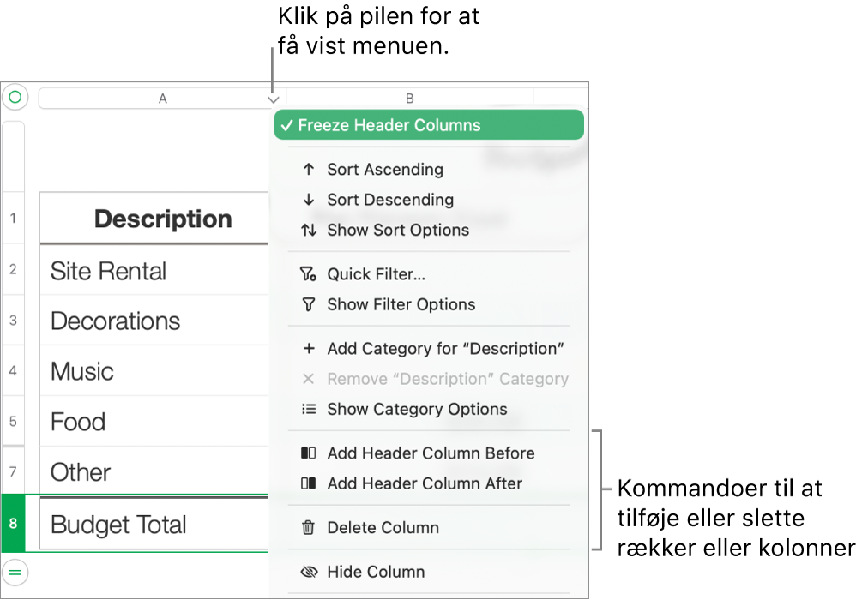Click the add rows handle at bottom-left

15,571
